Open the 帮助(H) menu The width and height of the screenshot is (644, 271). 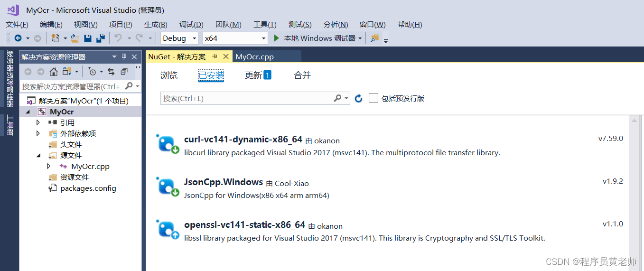coord(410,25)
